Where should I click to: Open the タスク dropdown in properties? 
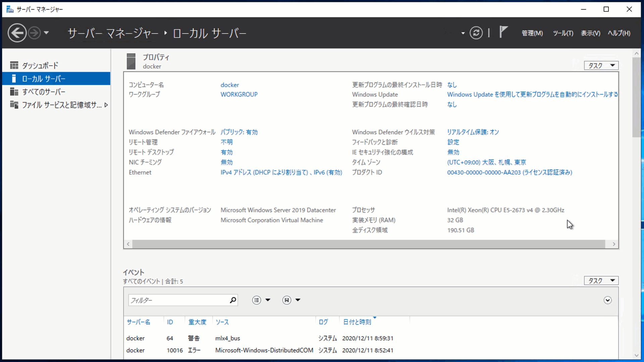click(600, 65)
